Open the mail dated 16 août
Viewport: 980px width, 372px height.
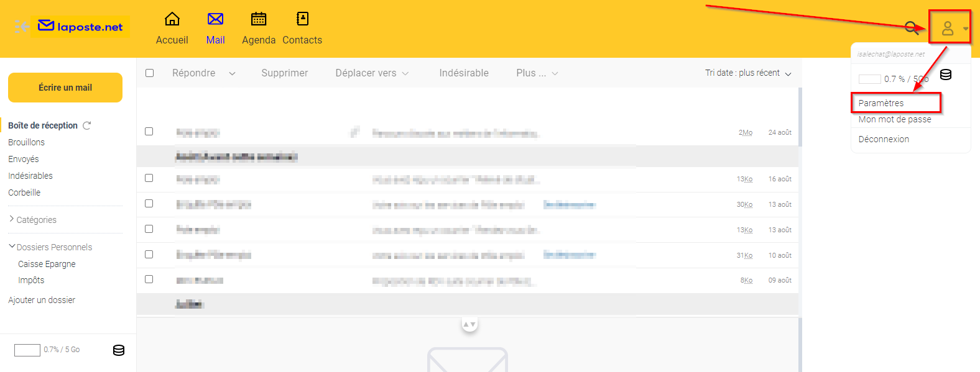(468, 179)
